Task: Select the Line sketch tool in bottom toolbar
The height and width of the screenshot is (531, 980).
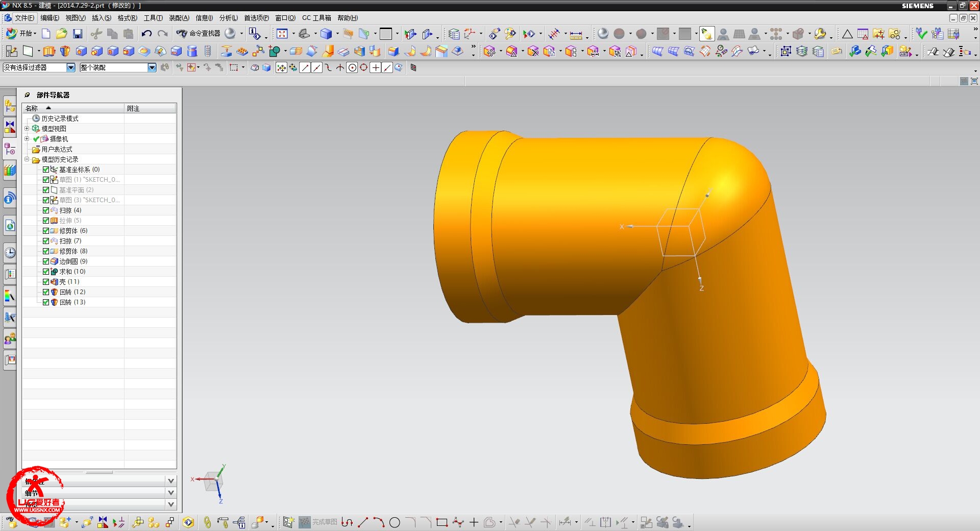Action: tap(363, 522)
